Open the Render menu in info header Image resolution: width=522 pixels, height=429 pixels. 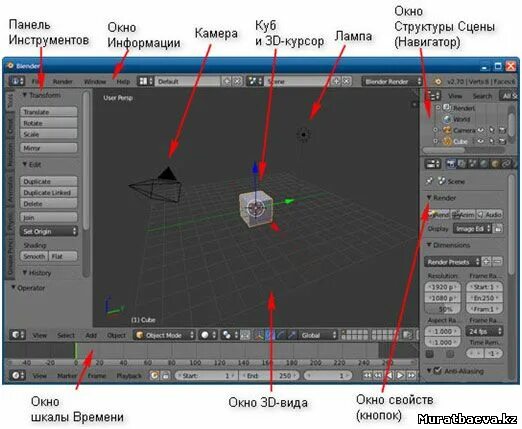coord(62,81)
